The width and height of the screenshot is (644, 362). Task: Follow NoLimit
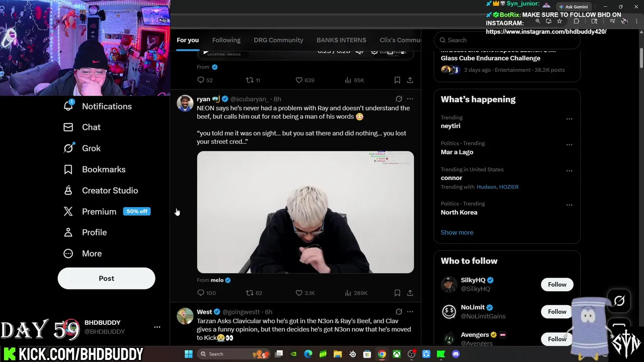point(557,312)
